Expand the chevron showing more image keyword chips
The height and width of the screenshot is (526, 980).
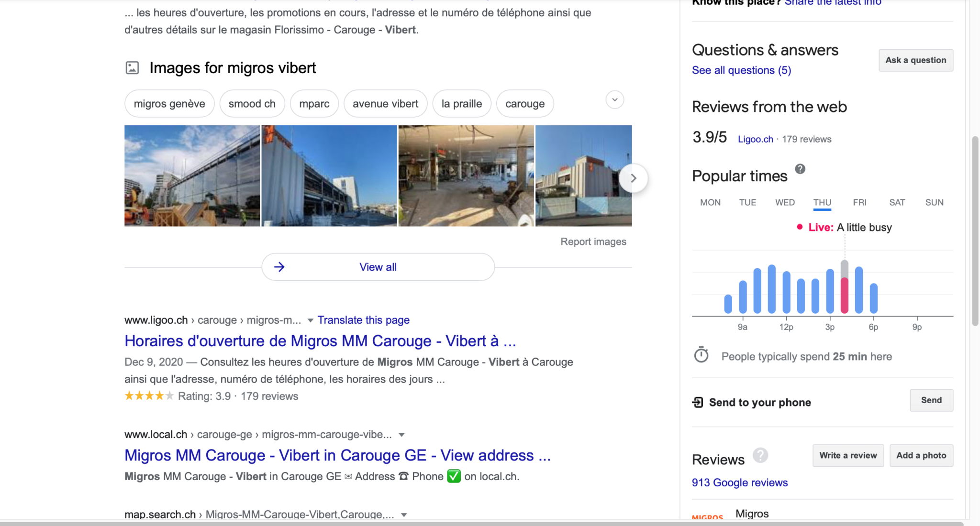pos(614,99)
